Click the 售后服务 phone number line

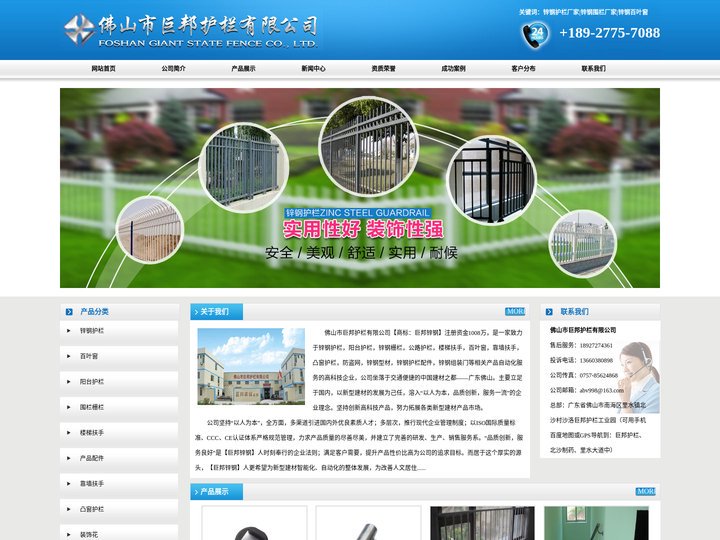coord(581,345)
